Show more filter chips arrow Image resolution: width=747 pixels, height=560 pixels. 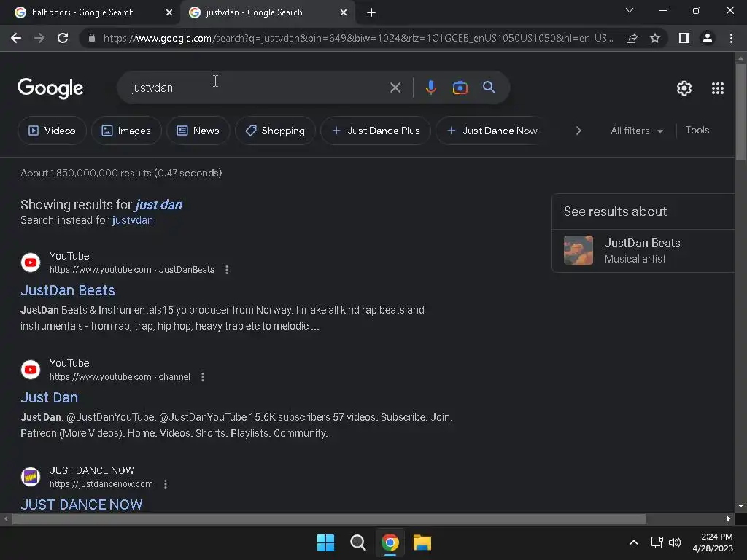click(578, 131)
